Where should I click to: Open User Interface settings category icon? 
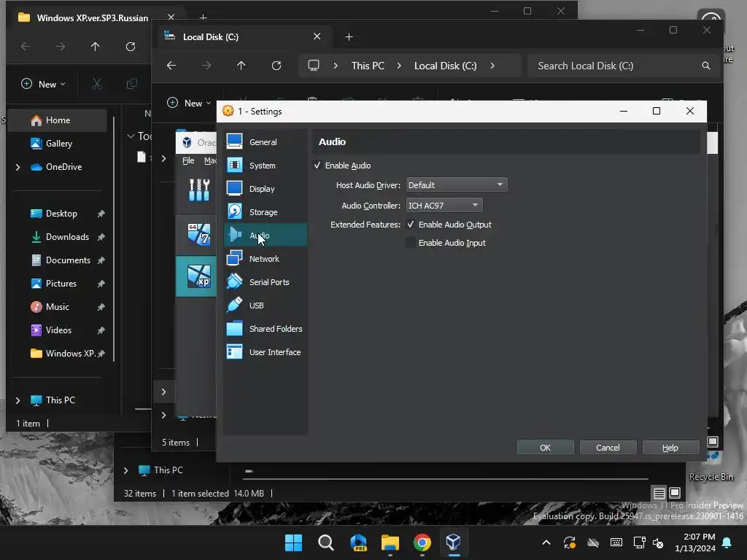coord(234,352)
